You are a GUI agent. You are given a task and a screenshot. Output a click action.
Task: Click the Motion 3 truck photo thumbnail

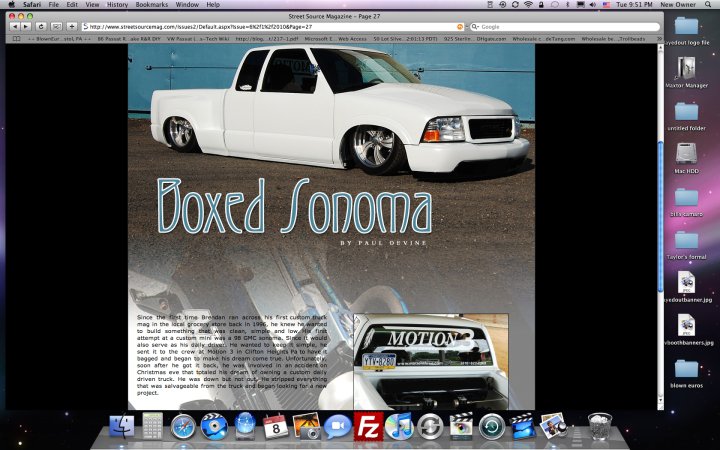431,361
